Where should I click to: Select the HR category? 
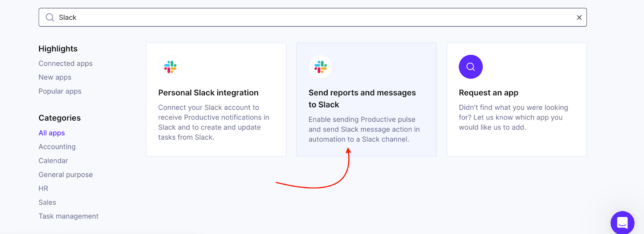click(x=43, y=189)
